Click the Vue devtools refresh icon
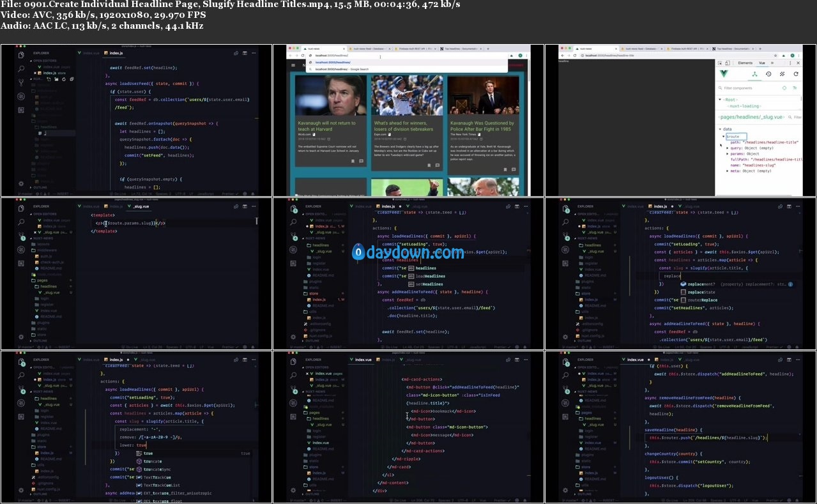The height and width of the screenshot is (504, 817). [x=795, y=74]
